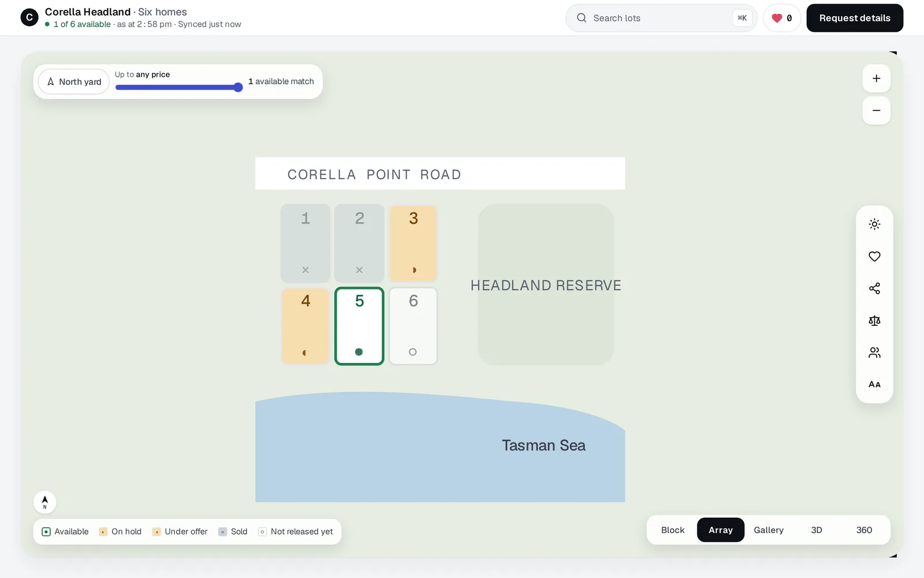The width and height of the screenshot is (924, 578).
Task: Click the Corella Point Road label
Action: point(374,175)
